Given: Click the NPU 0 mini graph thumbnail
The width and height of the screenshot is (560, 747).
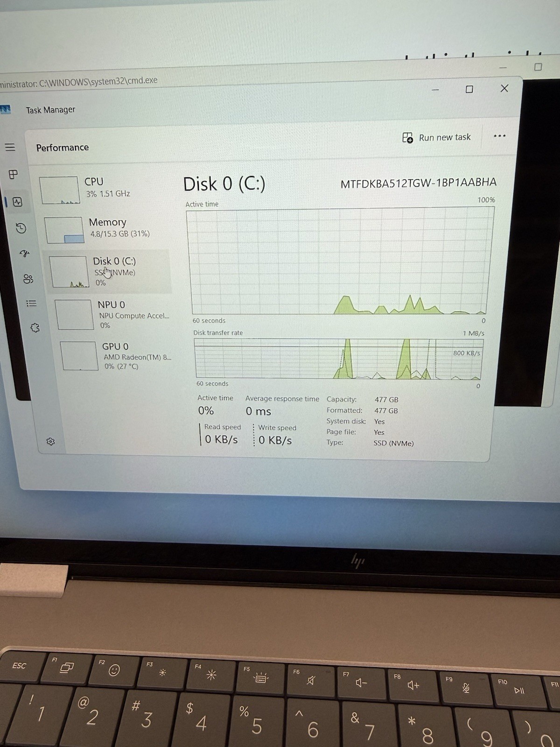Looking at the screenshot, I should click(x=74, y=315).
